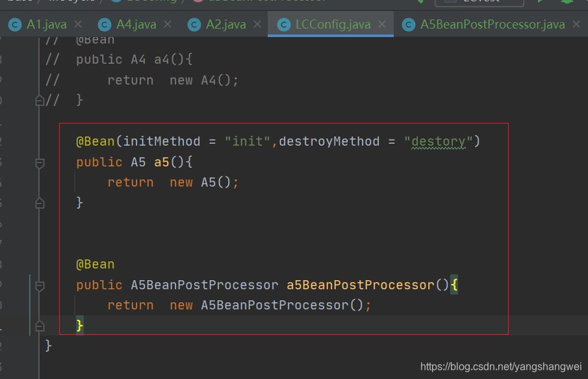Click the class icon on A2.java tab
Viewport: 588px width, 379px height.
point(194,25)
